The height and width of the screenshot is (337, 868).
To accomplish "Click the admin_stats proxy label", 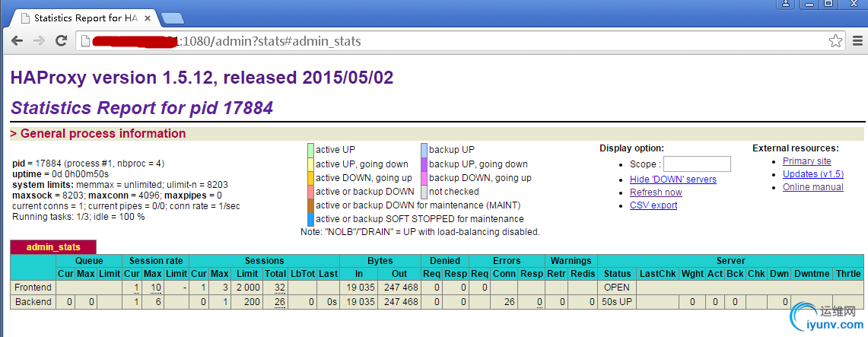I will click(x=53, y=246).
